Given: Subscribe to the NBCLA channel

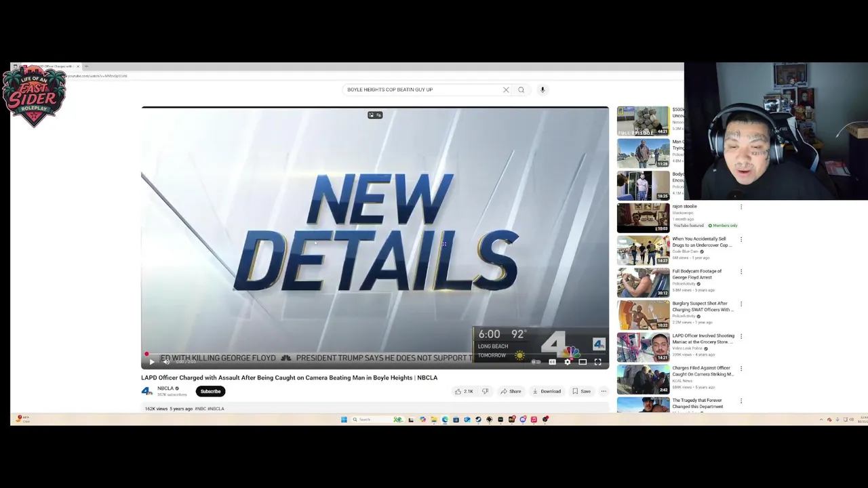Looking at the screenshot, I should click(210, 391).
